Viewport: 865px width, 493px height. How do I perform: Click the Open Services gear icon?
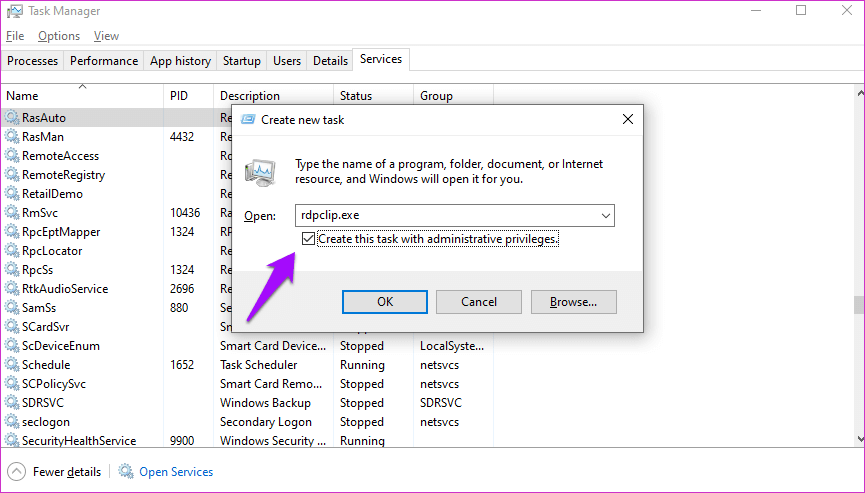126,471
